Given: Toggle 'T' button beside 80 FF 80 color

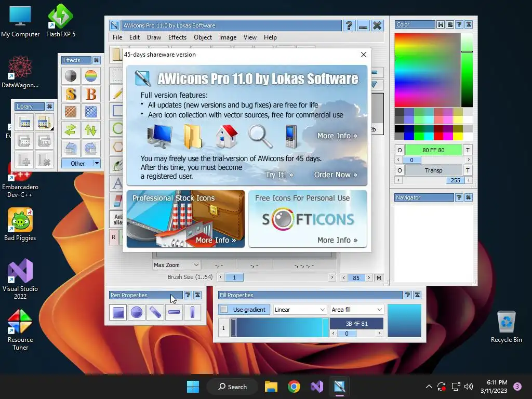Looking at the screenshot, I should [x=468, y=150].
